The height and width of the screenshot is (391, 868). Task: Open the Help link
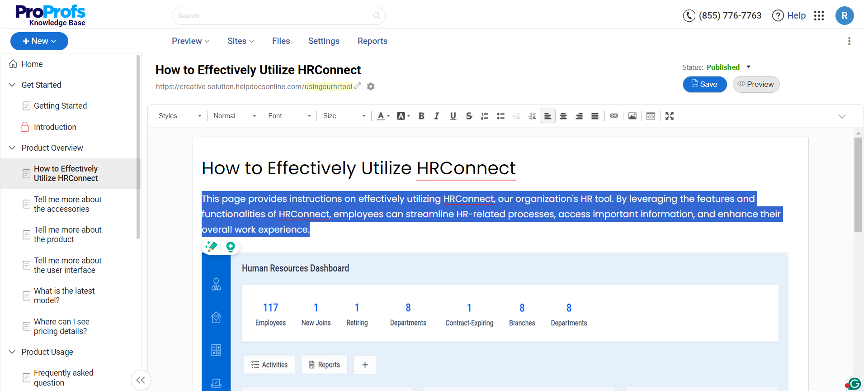[789, 16]
